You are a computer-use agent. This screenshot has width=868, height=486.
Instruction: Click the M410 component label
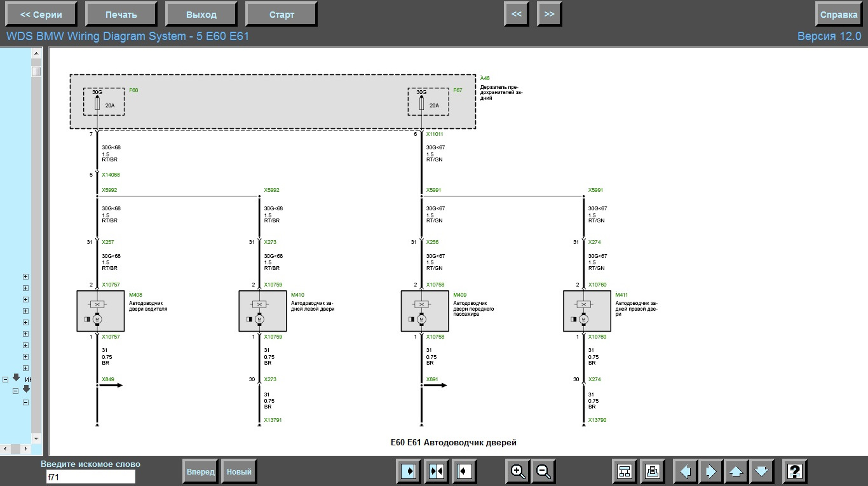(297, 295)
